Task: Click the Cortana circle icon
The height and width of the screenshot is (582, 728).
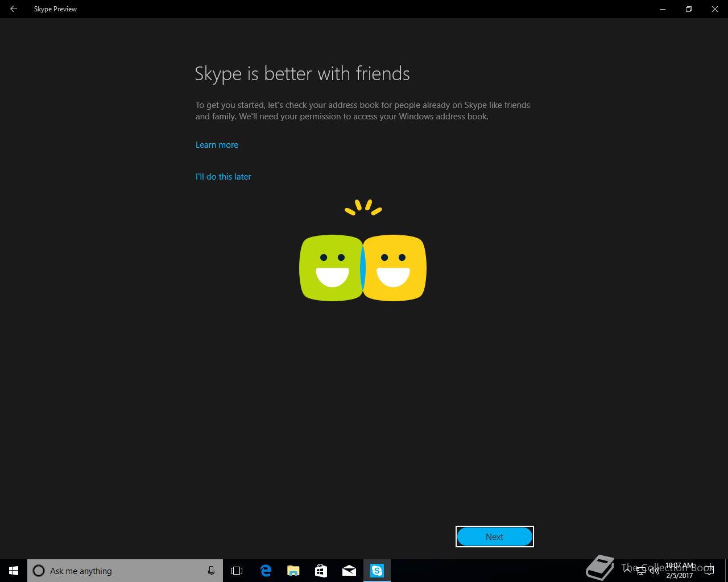Action: coord(39,571)
